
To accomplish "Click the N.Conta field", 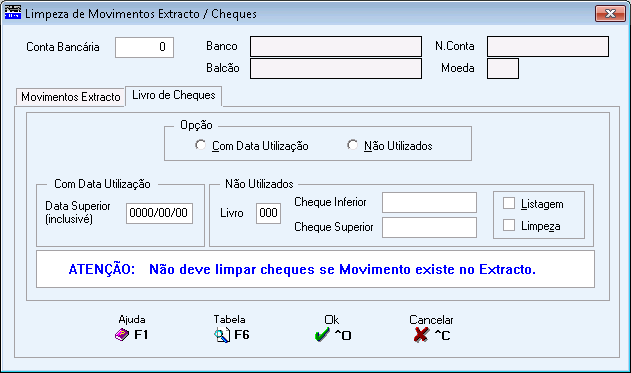I will (x=548, y=46).
